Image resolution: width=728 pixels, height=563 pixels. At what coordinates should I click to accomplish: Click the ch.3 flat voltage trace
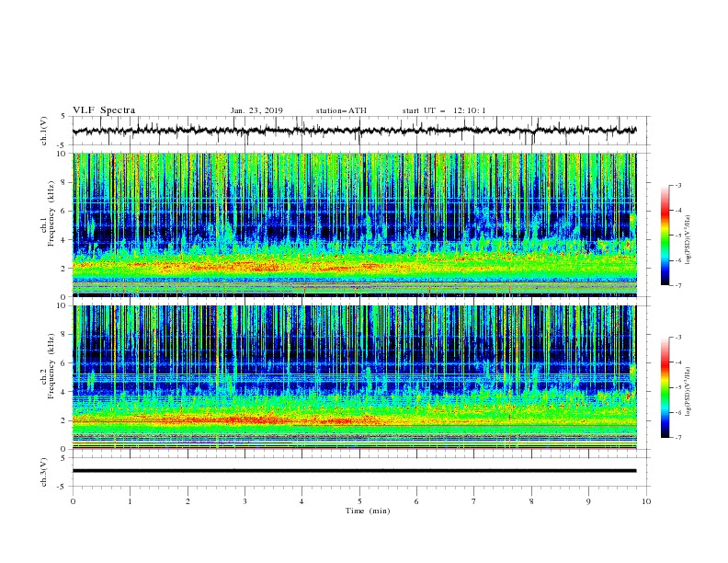354,471
